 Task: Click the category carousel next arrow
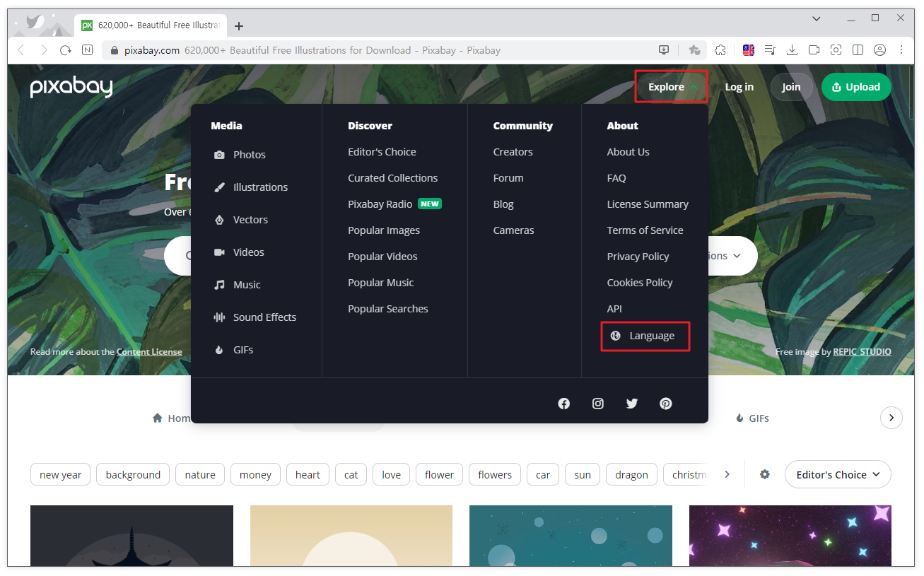pyautogui.click(x=891, y=418)
